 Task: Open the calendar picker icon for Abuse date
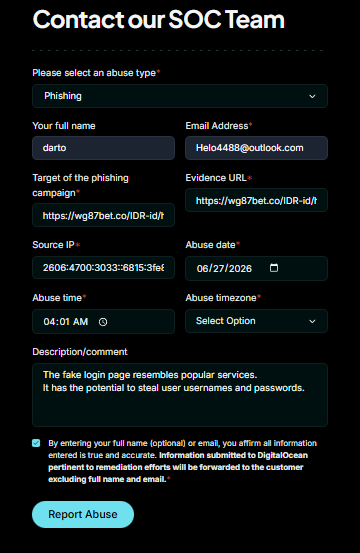pos(274,268)
